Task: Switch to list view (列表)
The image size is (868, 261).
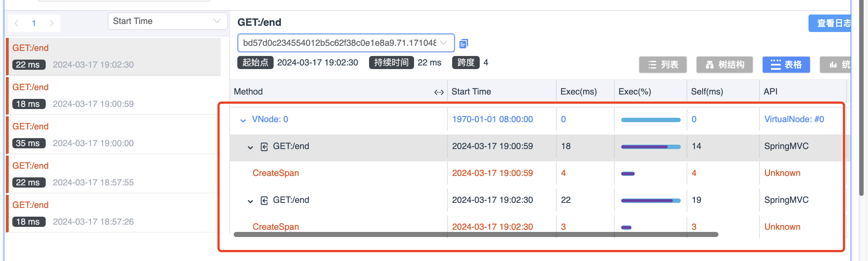Action: 663,65
